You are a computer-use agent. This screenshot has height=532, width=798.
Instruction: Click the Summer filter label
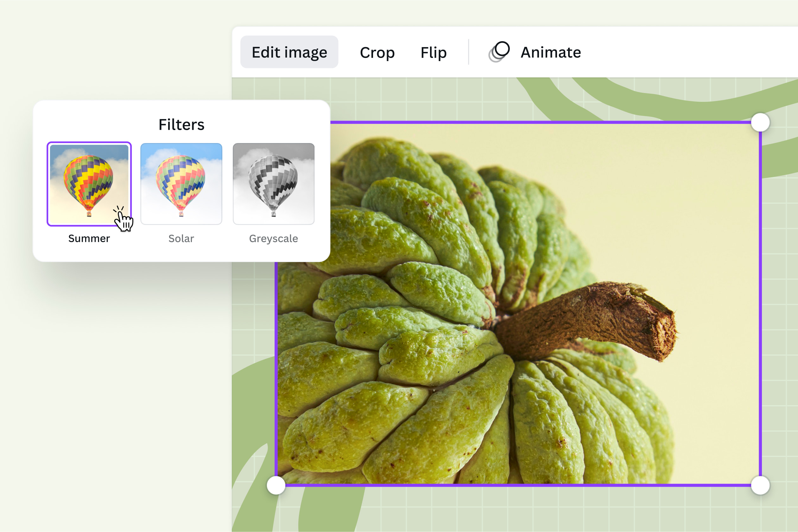[x=89, y=238]
